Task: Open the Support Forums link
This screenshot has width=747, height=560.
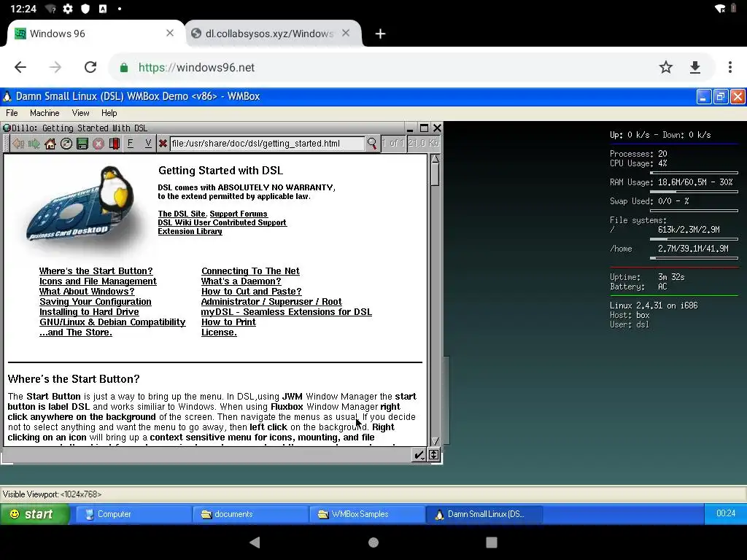Action: (x=239, y=214)
